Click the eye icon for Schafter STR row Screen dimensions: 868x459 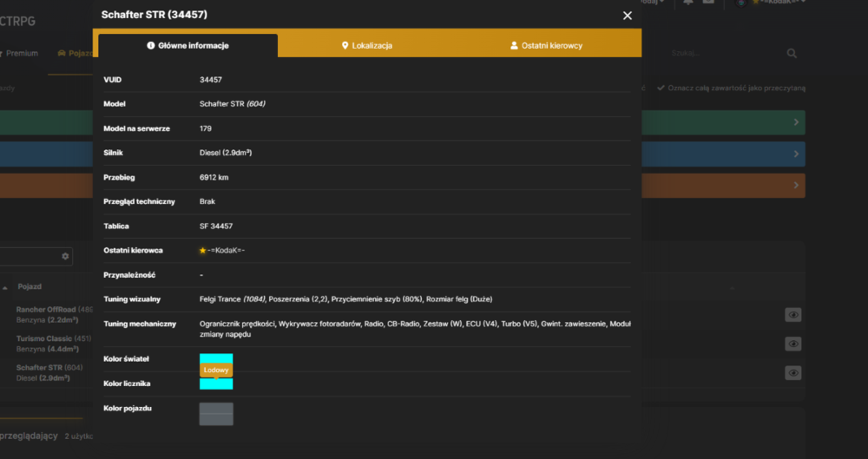[x=793, y=373]
